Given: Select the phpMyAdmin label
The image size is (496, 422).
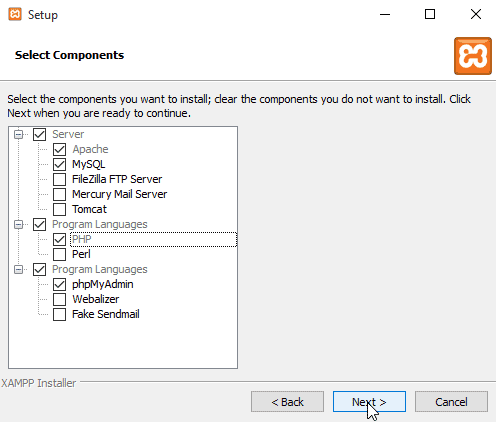Looking at the screenshot, I should 103,284.
